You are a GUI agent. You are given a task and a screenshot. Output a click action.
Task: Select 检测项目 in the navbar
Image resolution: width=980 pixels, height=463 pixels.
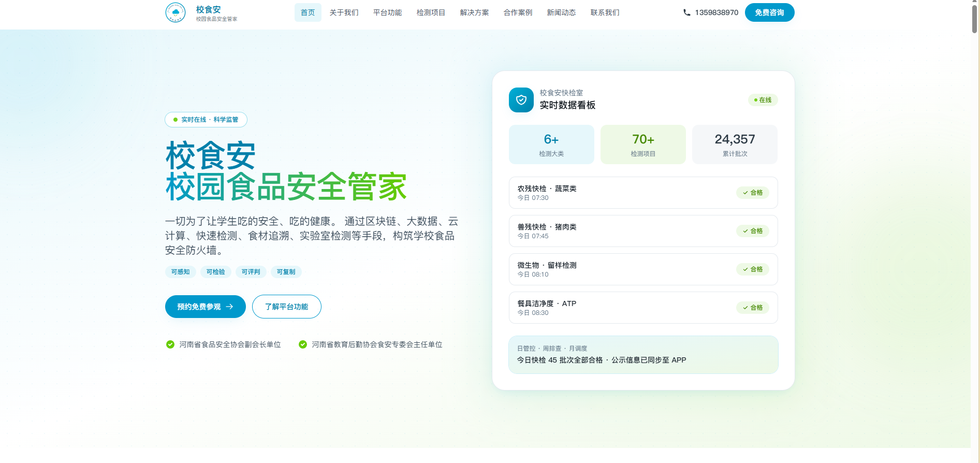[431, 12]
